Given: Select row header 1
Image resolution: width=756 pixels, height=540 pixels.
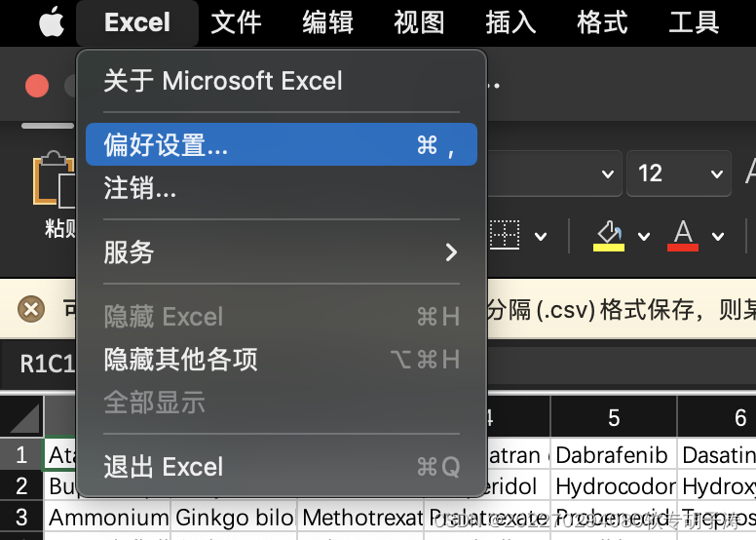Looking at the screenshot, I should [21, 454].
